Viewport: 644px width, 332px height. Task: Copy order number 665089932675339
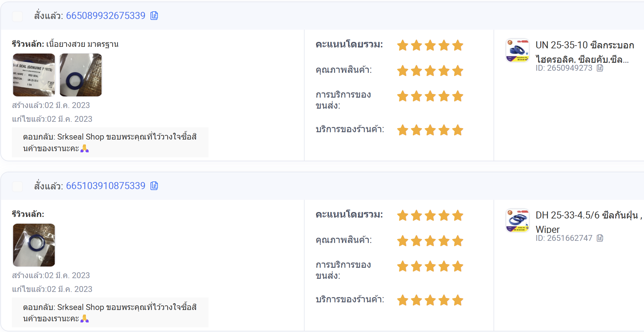[154, 16]
